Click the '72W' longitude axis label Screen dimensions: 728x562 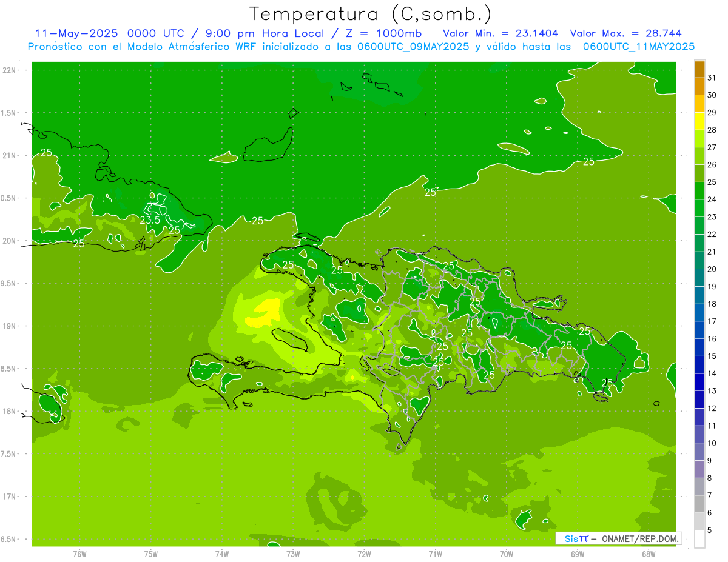tap(364, 554)
